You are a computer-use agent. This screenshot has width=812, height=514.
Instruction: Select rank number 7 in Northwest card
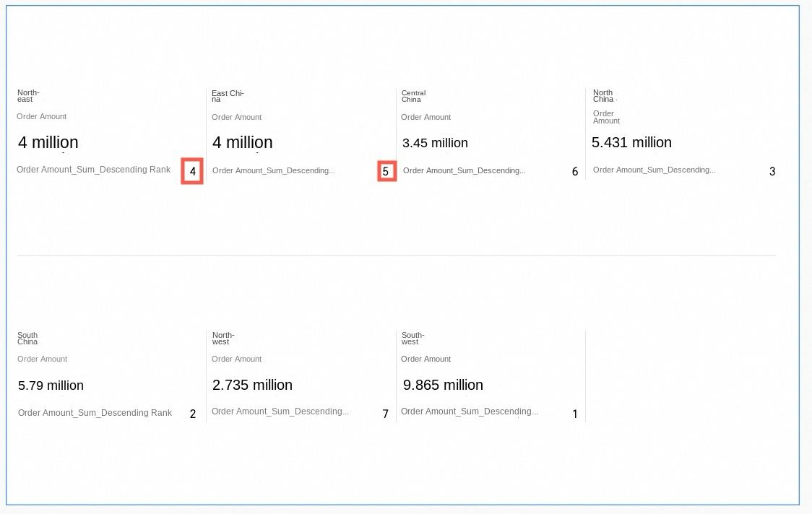(386, 414)
